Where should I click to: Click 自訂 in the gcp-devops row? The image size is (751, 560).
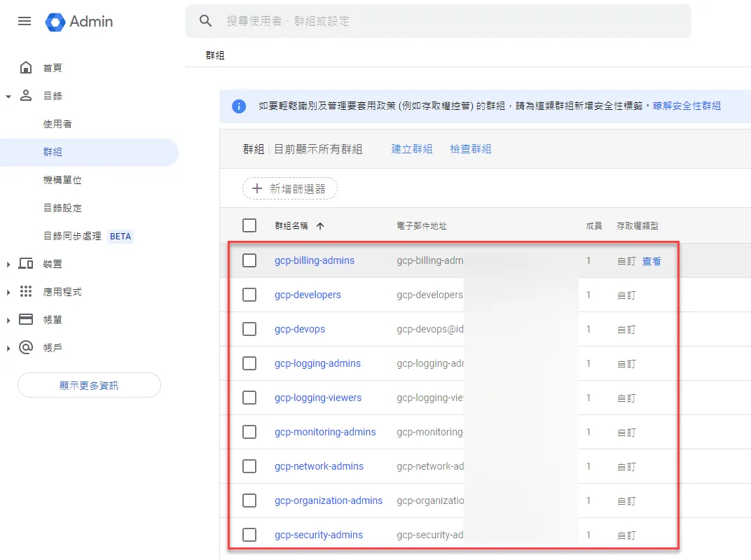pos(626,329)
